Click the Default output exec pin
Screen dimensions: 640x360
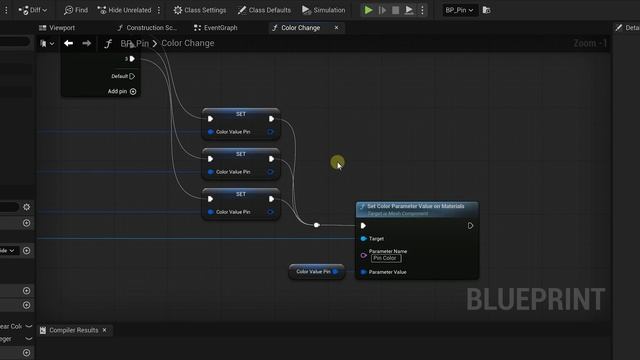click(x=132, y=76)
